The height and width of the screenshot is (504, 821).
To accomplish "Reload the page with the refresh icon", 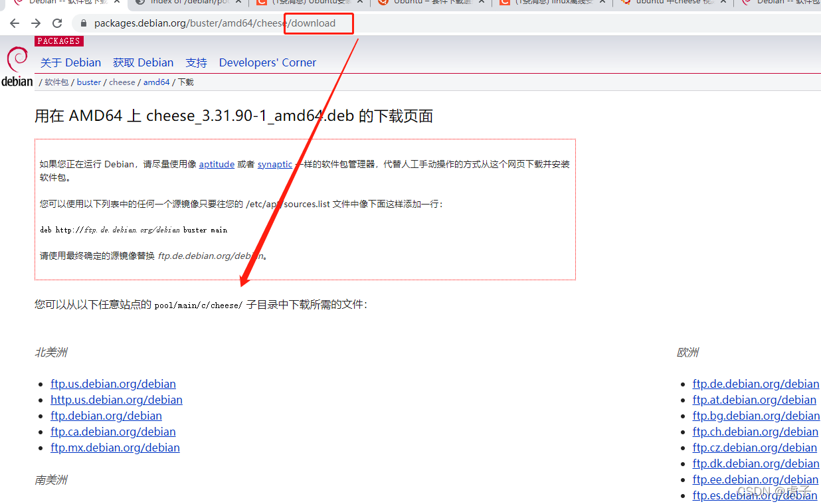I will click(57, 23).
